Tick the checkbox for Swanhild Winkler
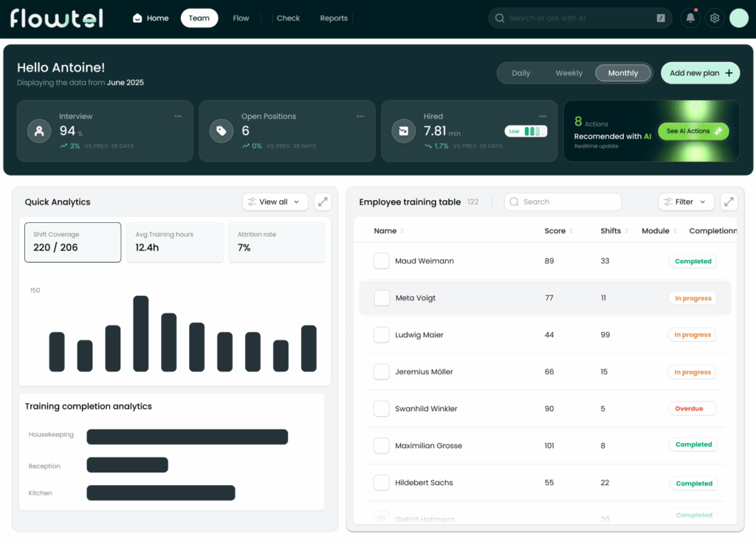756x544 pixels. (x=381, y=409)
